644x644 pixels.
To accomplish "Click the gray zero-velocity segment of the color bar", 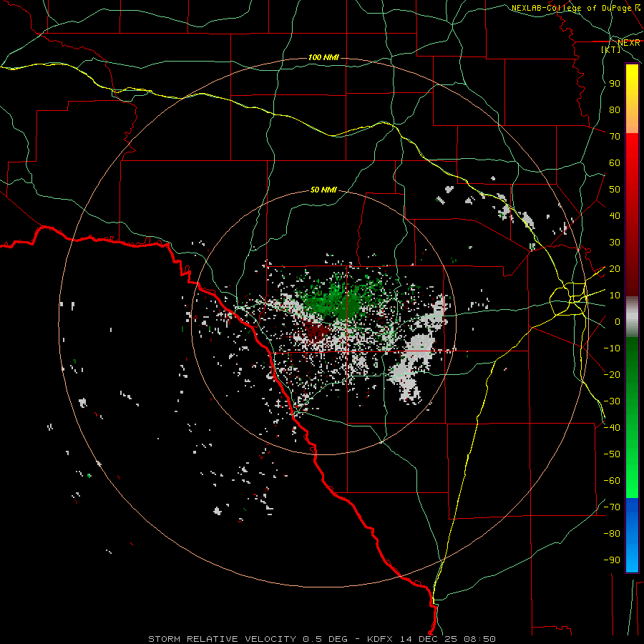I will (x=632, y=317).
